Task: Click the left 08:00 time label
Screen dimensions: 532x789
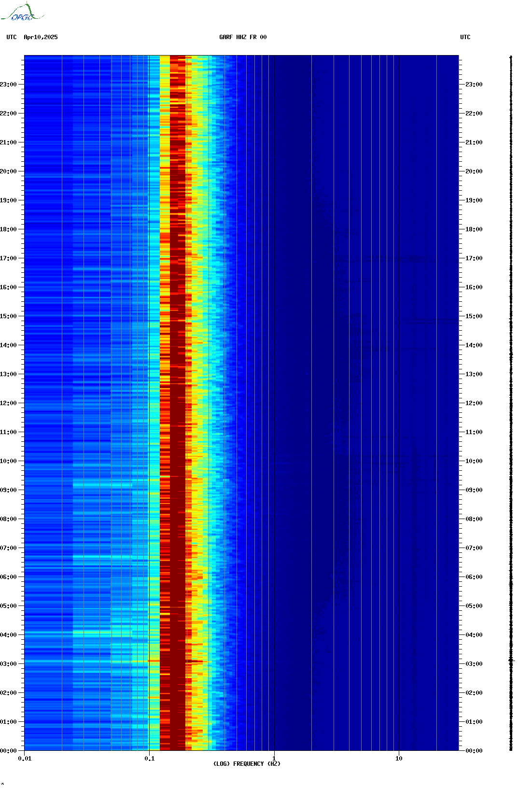Action: click(8, 519)
